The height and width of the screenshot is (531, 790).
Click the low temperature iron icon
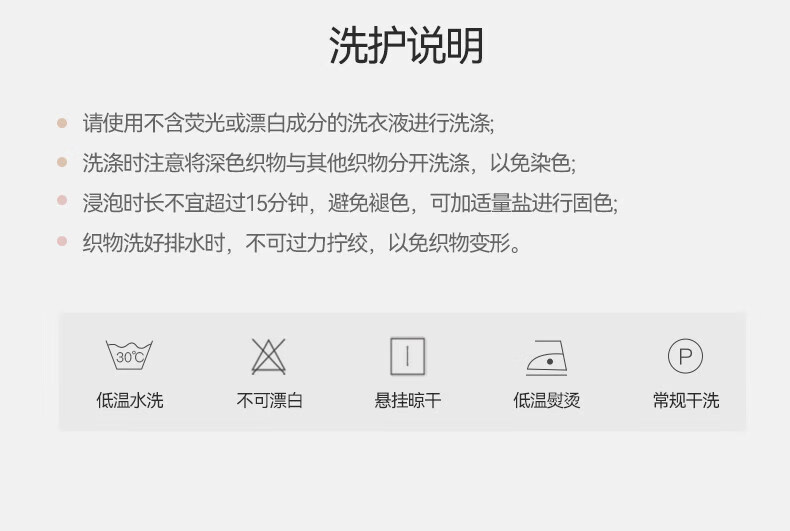547,358
